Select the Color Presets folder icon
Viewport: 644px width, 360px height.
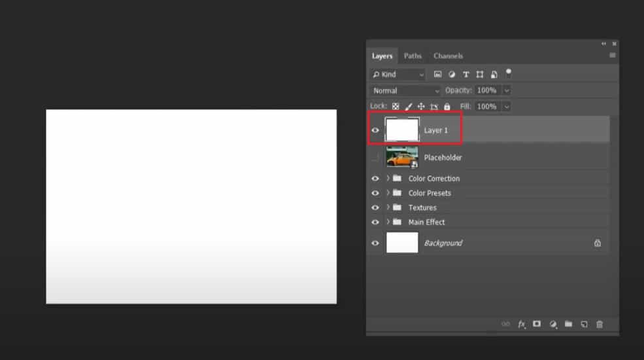[397, 192]
